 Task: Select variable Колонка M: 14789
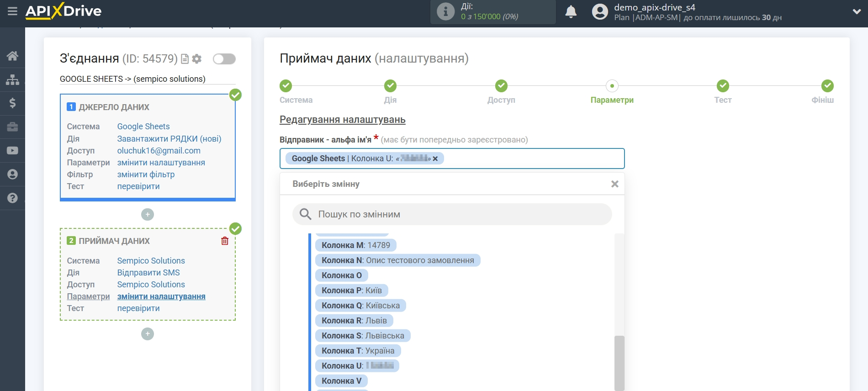coord(356,245)
